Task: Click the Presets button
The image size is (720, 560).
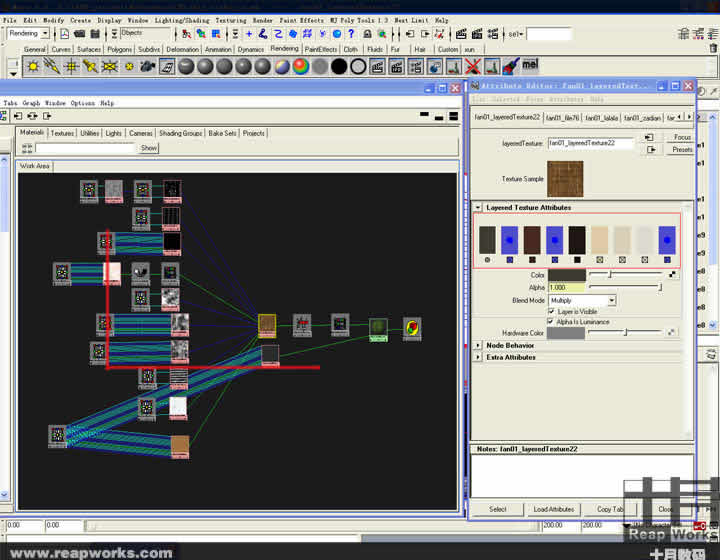Action: coord(682,149)
